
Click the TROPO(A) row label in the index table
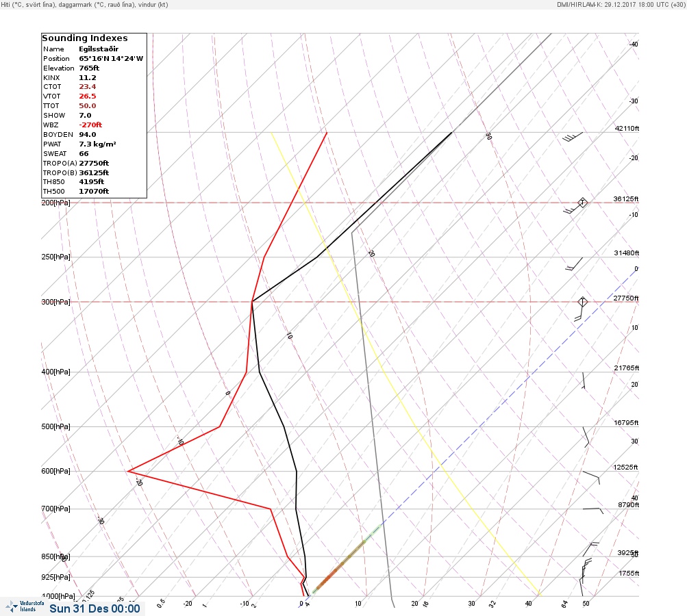(x=60, y=164)
